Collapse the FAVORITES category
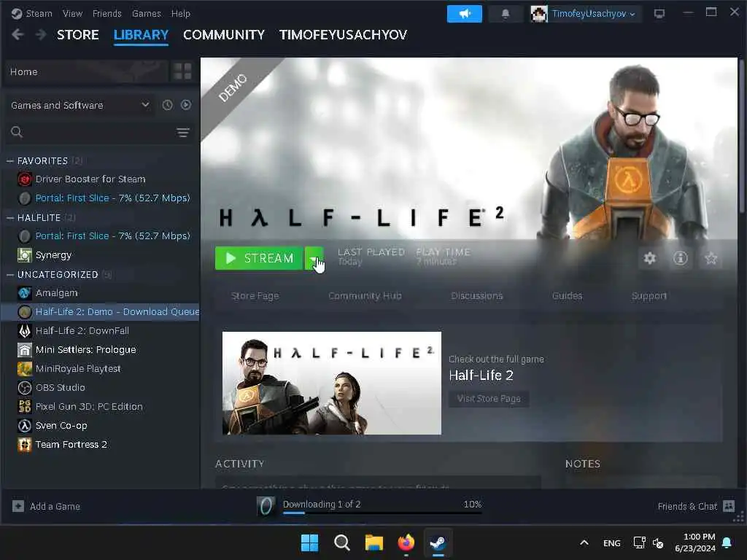 [9, 161]
